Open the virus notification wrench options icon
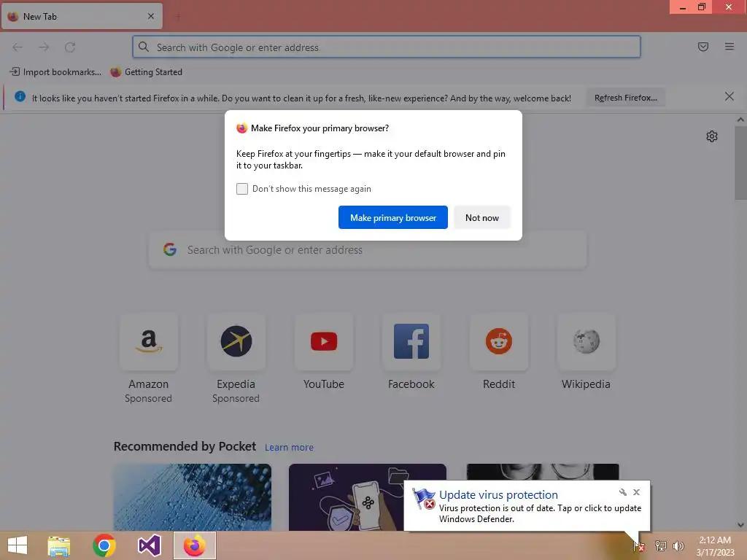This screenshot has width=747, height=560. [x=622, y=492]
